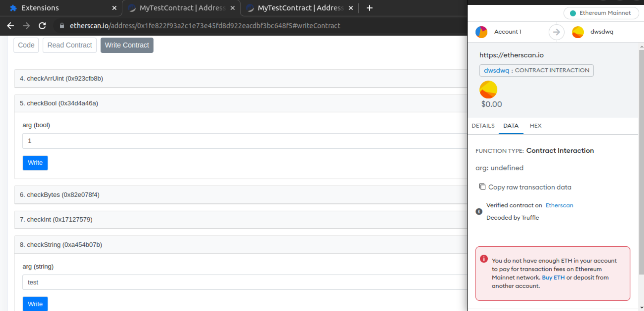This screenshot has width=644, height=311.
Task: Click the alert icon in the insufficient ETH warning
Action: 483,259
